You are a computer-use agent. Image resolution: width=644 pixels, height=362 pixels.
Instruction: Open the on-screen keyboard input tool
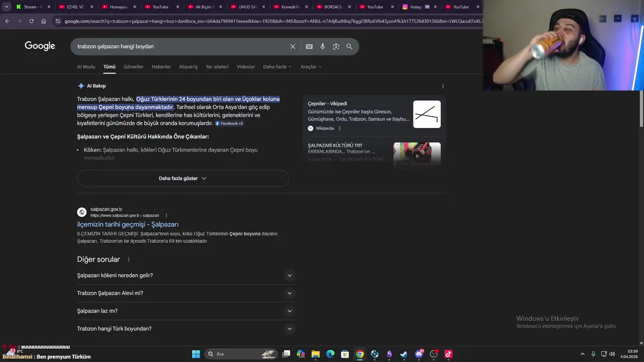309,46
